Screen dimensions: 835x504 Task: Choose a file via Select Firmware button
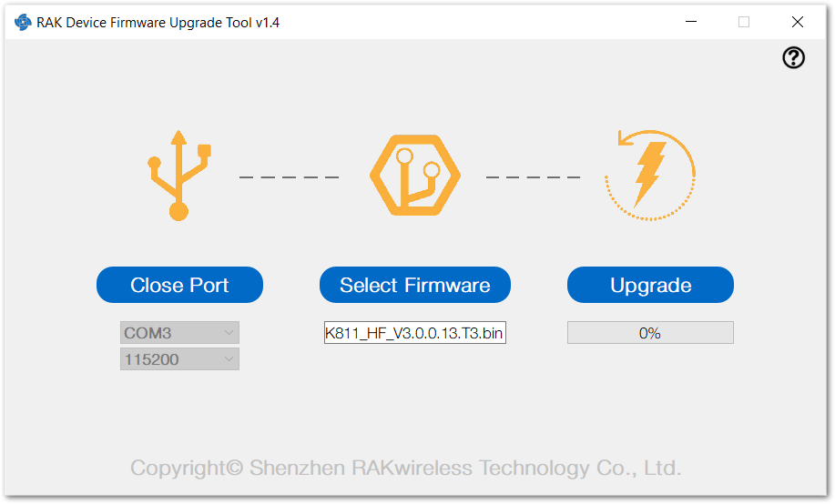(x=415, y=285)
